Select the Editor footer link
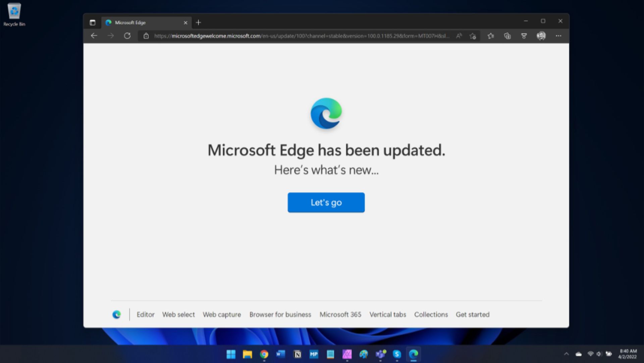The height and width of the screenshot is (363, 644). (x=146, y=315)
